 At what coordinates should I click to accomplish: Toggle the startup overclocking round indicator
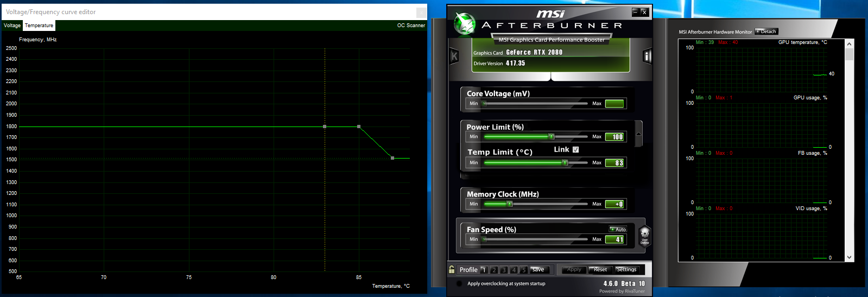coord(459,283)
